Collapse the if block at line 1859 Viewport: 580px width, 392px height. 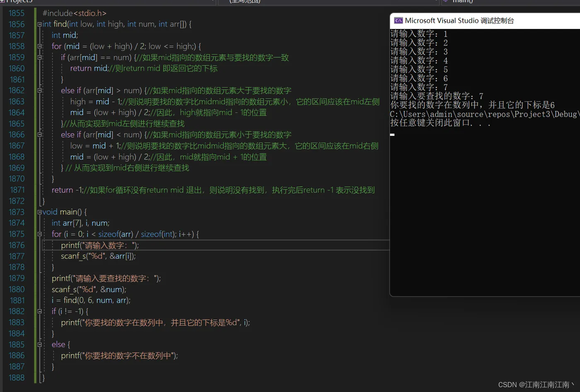pos(39,58)
